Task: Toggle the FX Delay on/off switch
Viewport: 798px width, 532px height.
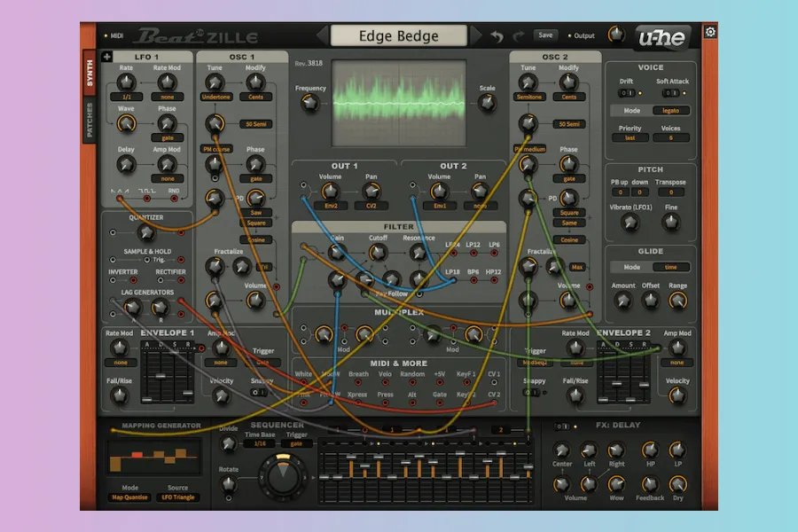Action: [561, 426]
